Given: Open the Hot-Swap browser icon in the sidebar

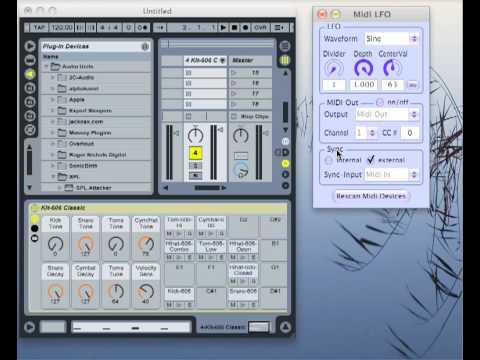Looking at the screenshot, I should click(30, 130).
